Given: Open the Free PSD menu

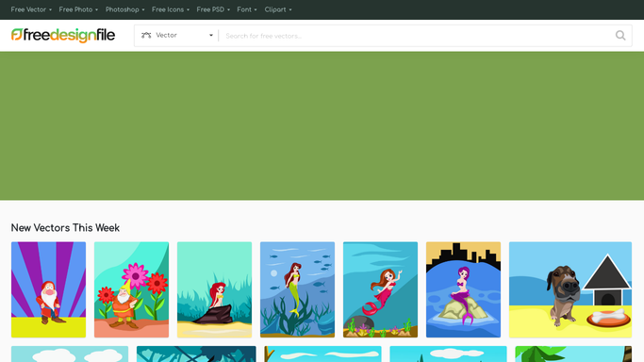Looking at the screenshot, I should [213, 9].
